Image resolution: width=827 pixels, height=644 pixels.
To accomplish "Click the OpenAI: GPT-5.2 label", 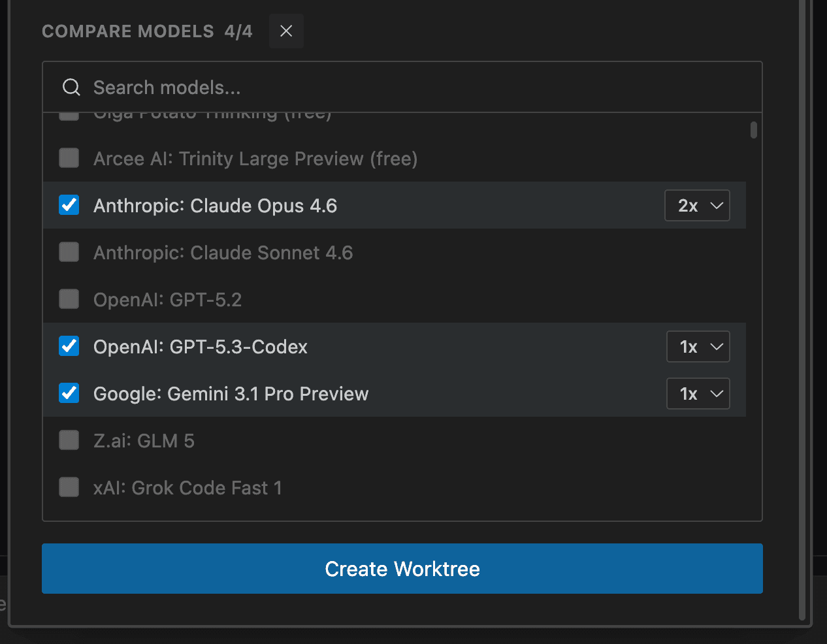I will (x=168, y=299).
